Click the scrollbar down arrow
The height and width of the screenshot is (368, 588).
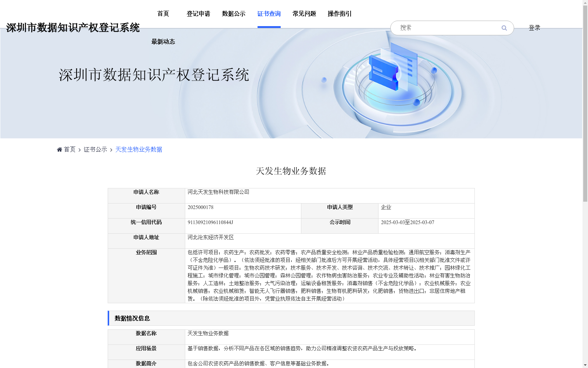click(x=585, y=365)
